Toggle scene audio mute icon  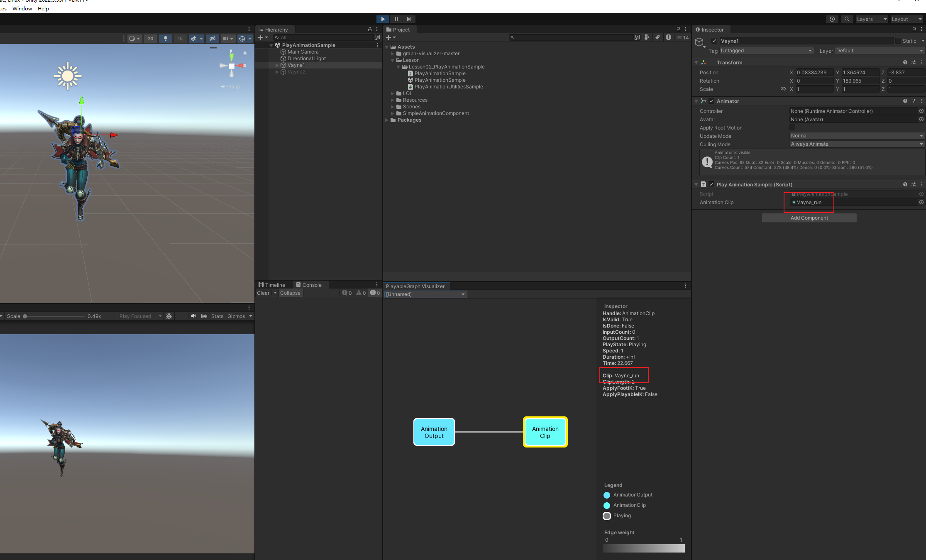(x=180, y=39)
